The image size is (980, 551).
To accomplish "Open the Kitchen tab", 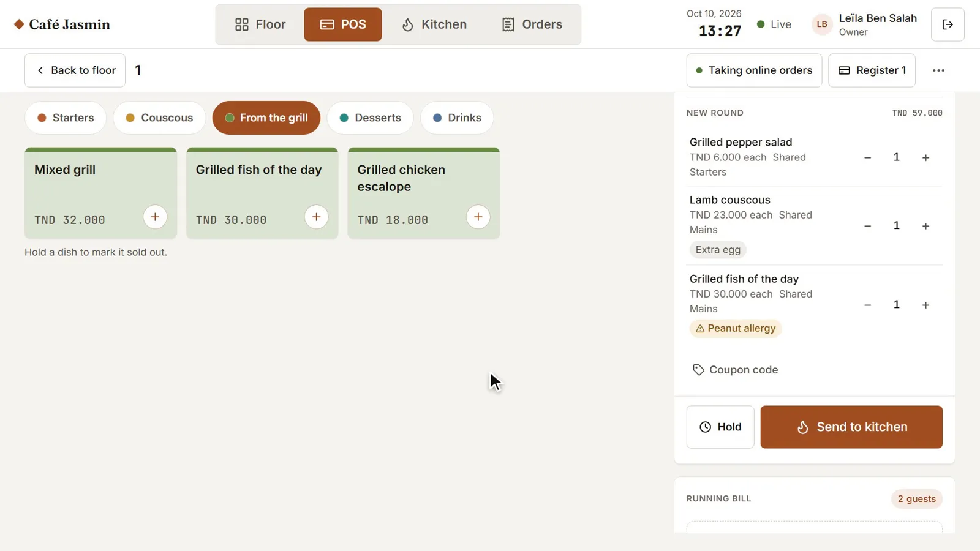I will (x=434, y=24).
